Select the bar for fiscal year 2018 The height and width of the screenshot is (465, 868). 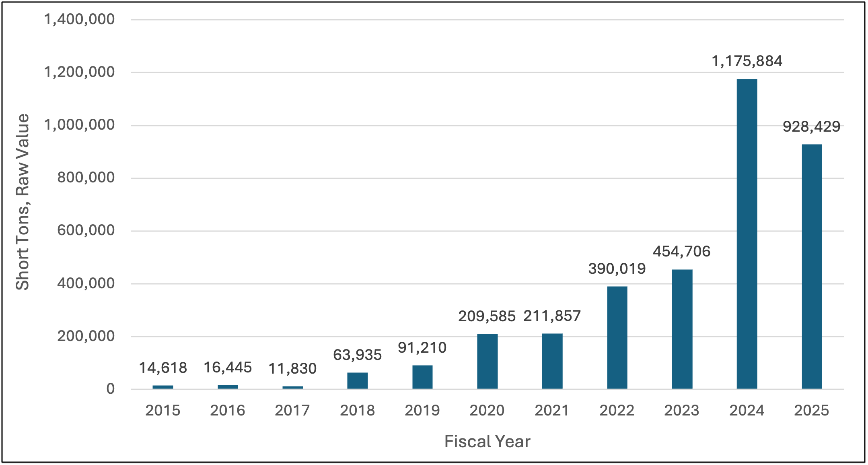pos(358,380)
